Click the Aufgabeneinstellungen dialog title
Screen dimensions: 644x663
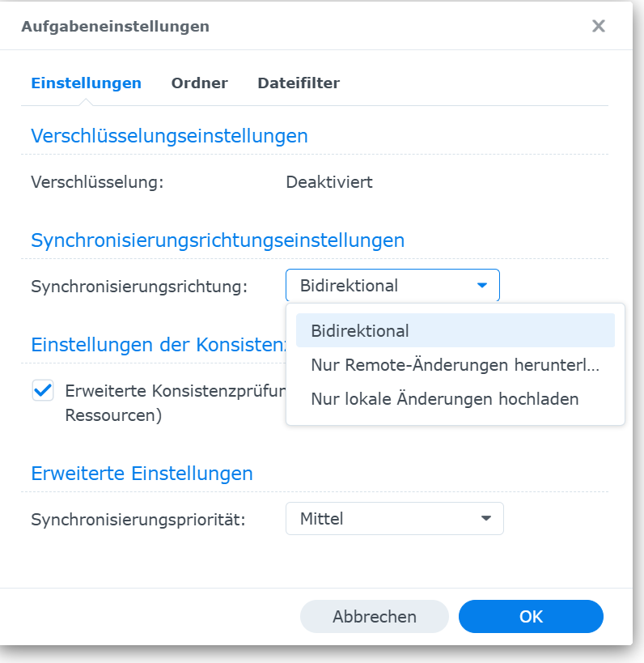(115, 27)
